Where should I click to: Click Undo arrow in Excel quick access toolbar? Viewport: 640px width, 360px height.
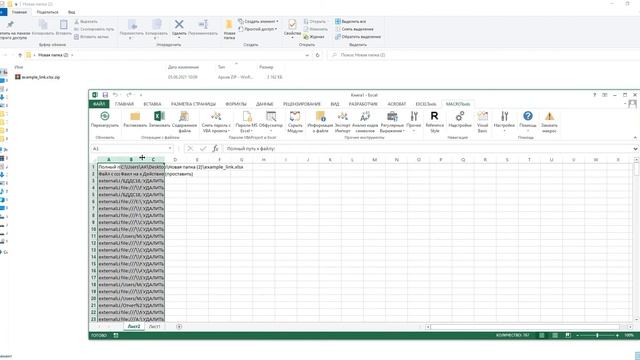(116, 95)
